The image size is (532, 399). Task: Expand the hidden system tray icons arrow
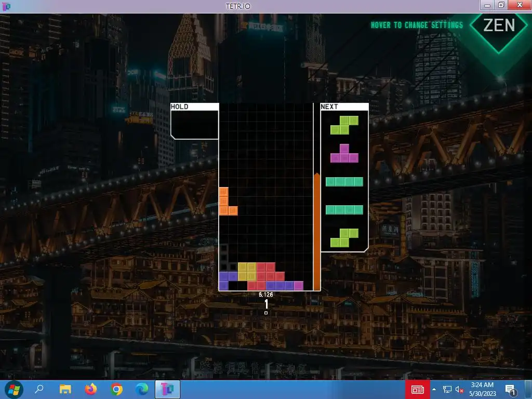coord(434,390)
